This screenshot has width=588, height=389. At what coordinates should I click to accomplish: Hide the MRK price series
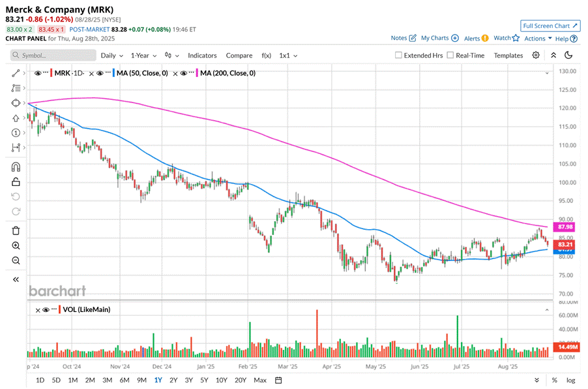pyautogui.click(x=38, y=73)
